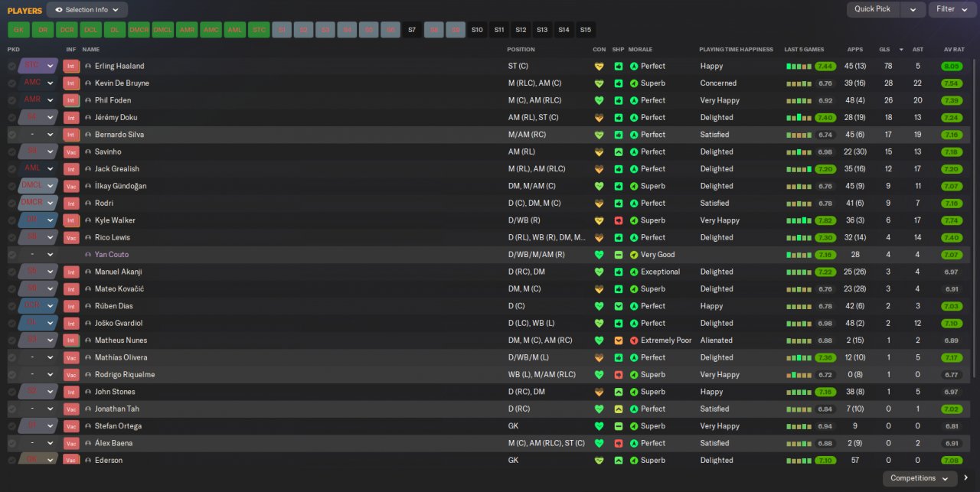
Task: Click the last 5 games form bars for Mathias Olivera
Action: [799, 357]
